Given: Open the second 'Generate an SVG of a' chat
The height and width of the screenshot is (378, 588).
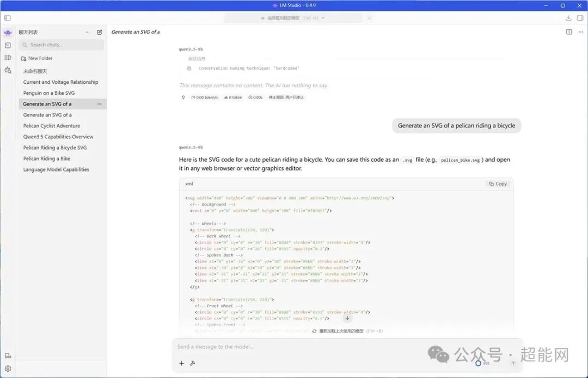Looking at the screenshot, I should point(62,115).
